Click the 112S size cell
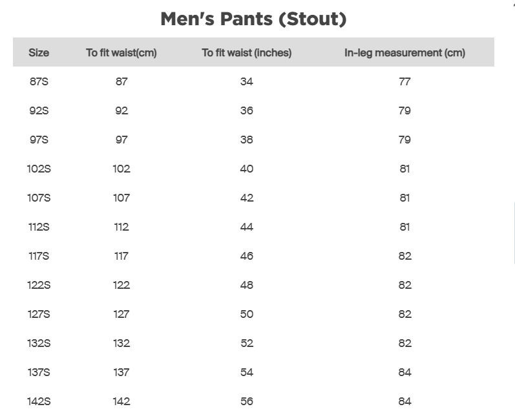Viewport: 515px width, 420px height. pos(39,227)
